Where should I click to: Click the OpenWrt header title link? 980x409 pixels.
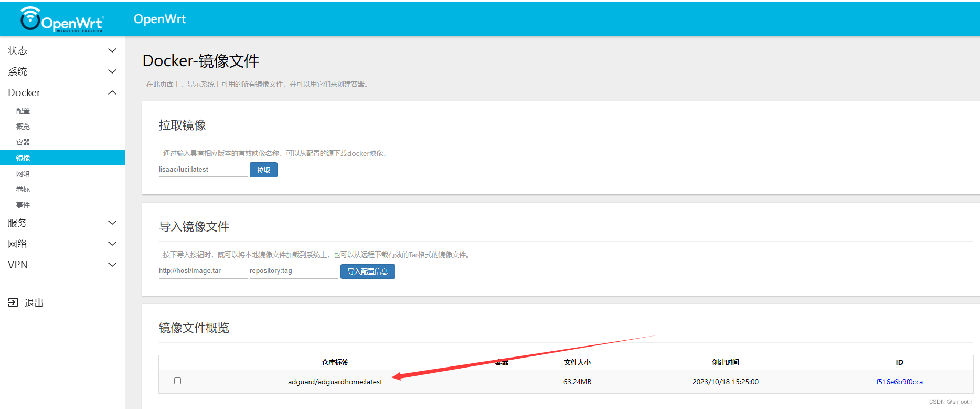tap(159, 19)
